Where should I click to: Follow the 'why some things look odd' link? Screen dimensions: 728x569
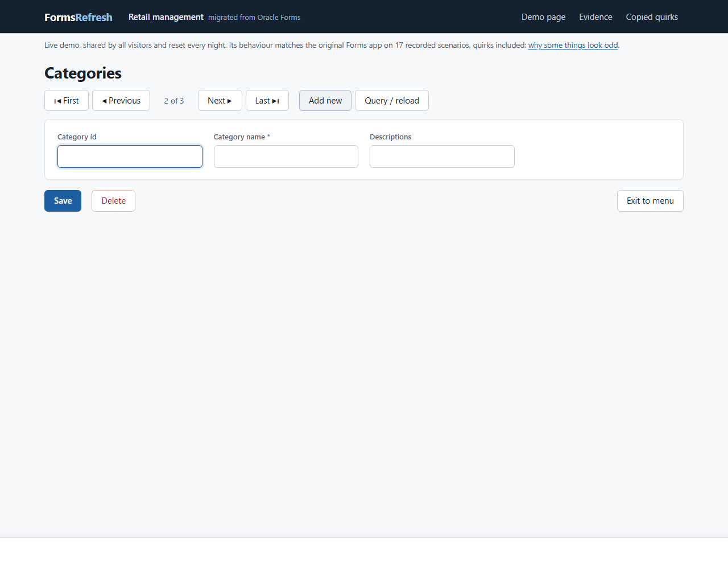(x=573, y=46)
